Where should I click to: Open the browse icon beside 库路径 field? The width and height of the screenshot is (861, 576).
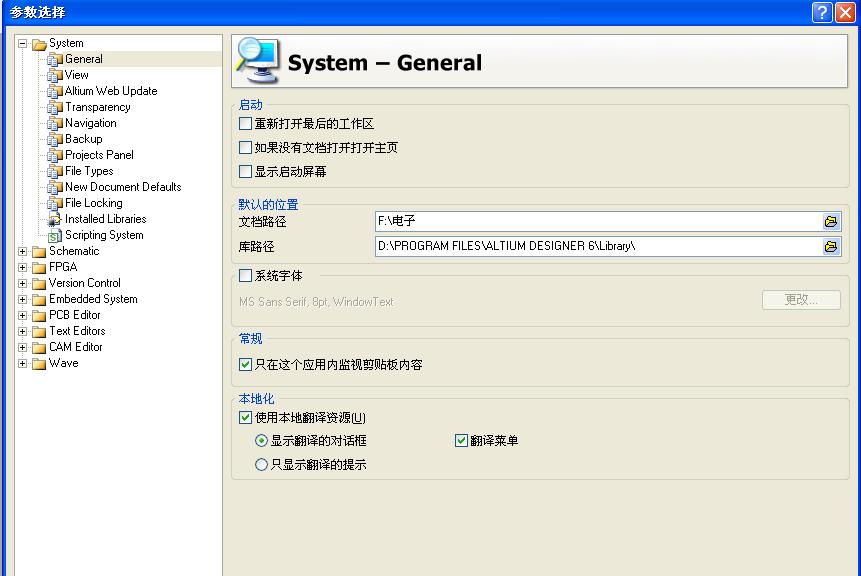pos(831,246)
